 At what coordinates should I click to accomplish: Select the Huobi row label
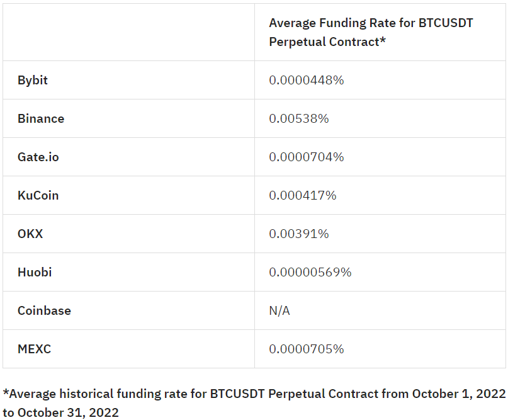tap(35, 272)
